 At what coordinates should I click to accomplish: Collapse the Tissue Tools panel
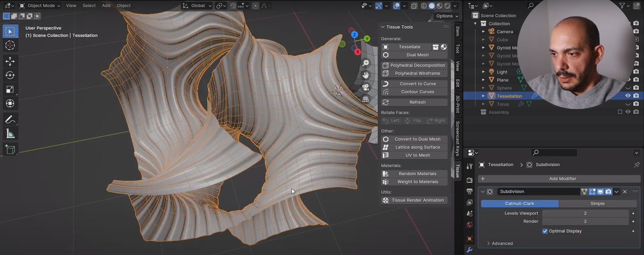(x=383, y=27)
